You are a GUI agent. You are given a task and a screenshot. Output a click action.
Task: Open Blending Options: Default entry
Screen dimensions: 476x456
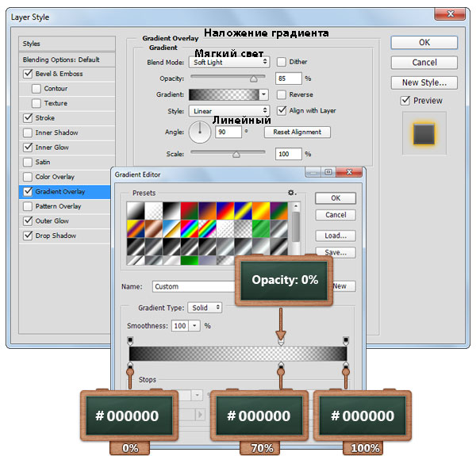(67, 59)
